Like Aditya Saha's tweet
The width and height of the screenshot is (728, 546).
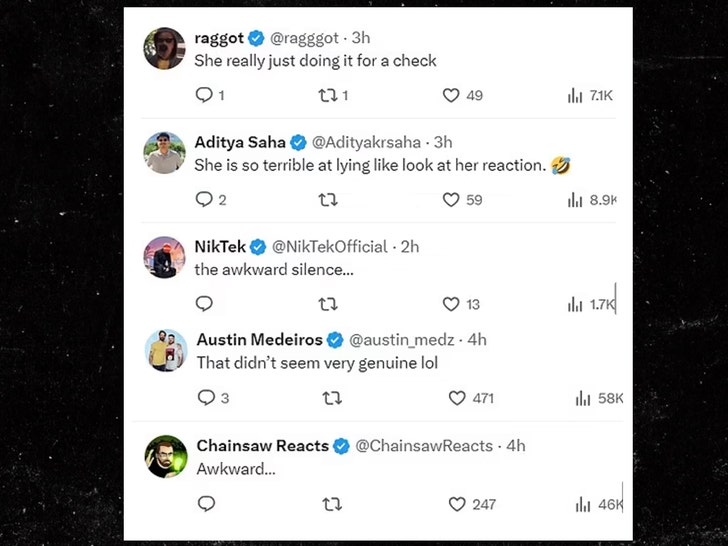point(451,199)
